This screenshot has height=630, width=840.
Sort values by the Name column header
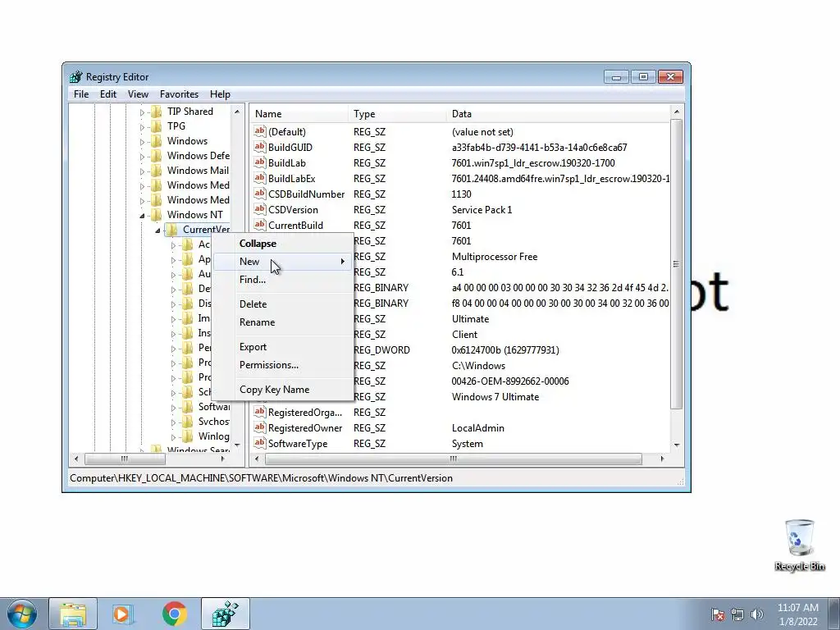pos(299,114)
